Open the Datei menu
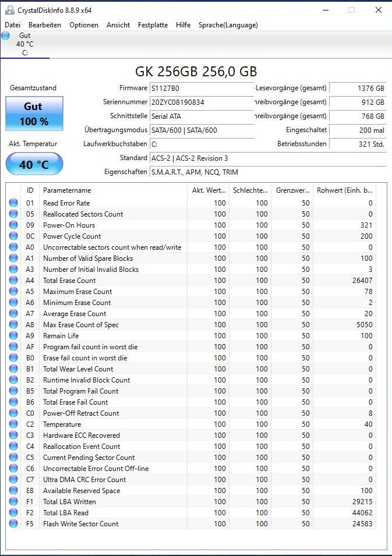Screen dimensions: 392x556 click(x=12, y=25)
